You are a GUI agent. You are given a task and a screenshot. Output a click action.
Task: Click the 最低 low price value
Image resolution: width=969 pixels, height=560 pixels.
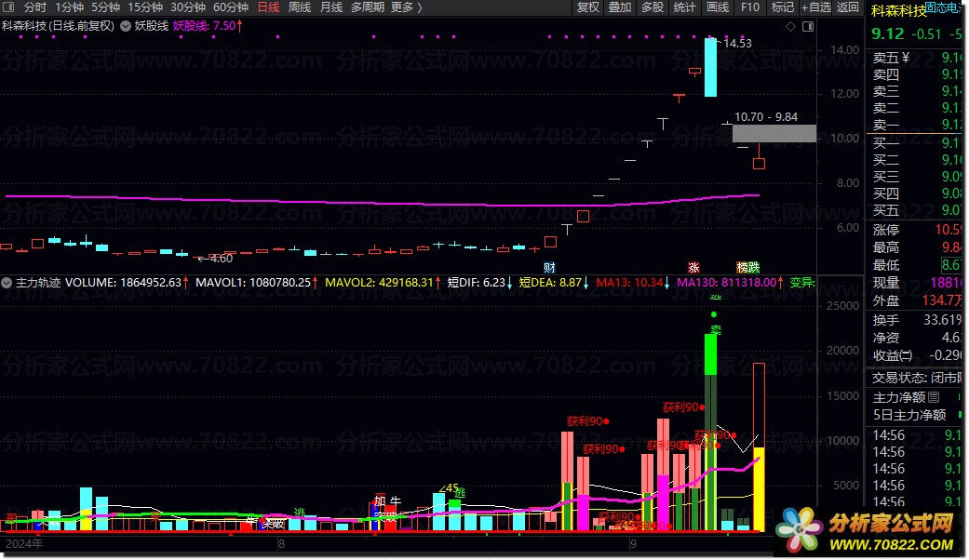952,265
